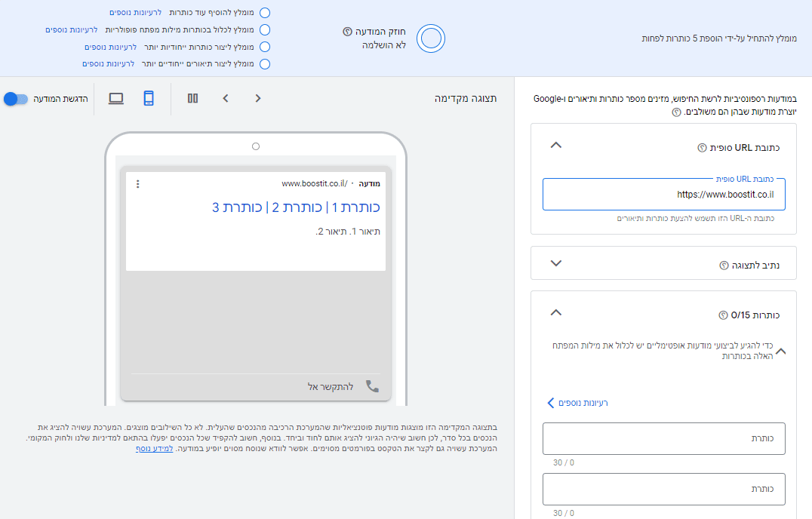Select radio for מומלץ להוסיף עוד כותרות

(x=265, y=12)
